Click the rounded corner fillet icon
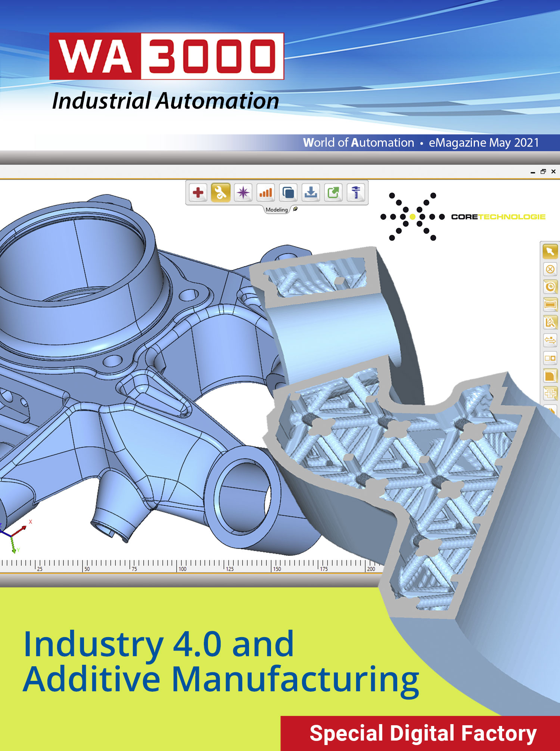Image resolution: width=560 pixels, height=751 pixels. [x=550, y=375]
